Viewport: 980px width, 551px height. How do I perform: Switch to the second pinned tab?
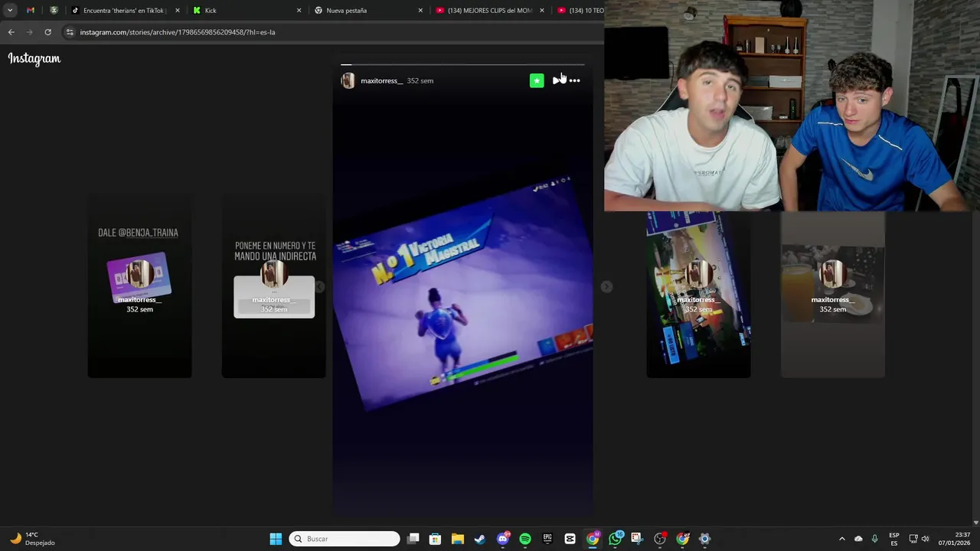tap(54, 11)
